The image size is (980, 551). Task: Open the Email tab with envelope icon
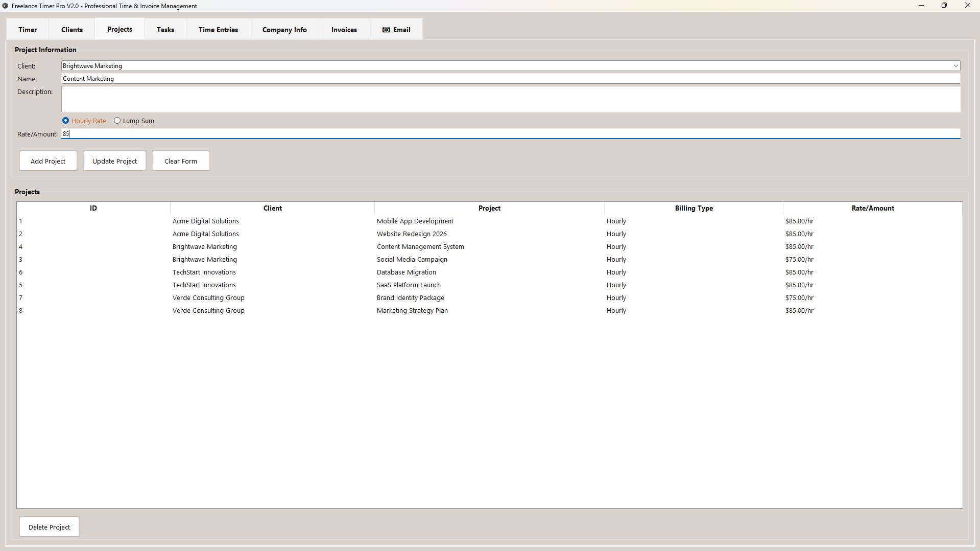point(396,30)
